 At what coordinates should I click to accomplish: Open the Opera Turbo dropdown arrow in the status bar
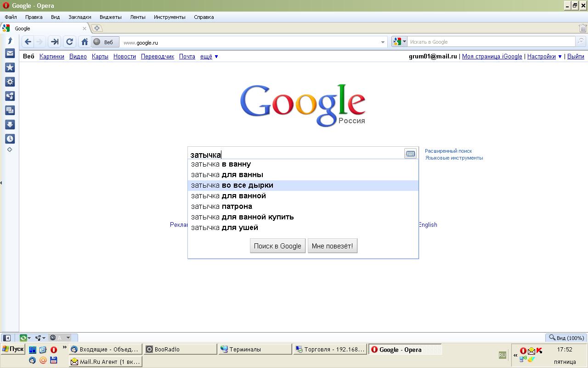pos(68,338)
